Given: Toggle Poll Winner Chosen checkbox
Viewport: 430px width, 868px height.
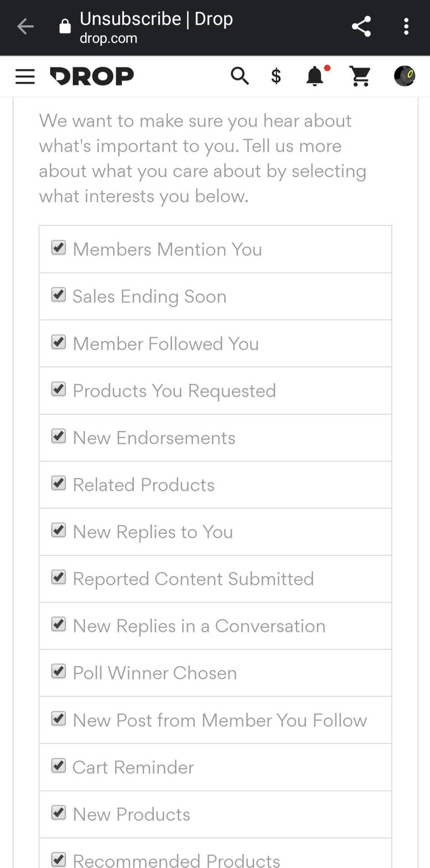Looking at the screenshot, I should 59,671.
